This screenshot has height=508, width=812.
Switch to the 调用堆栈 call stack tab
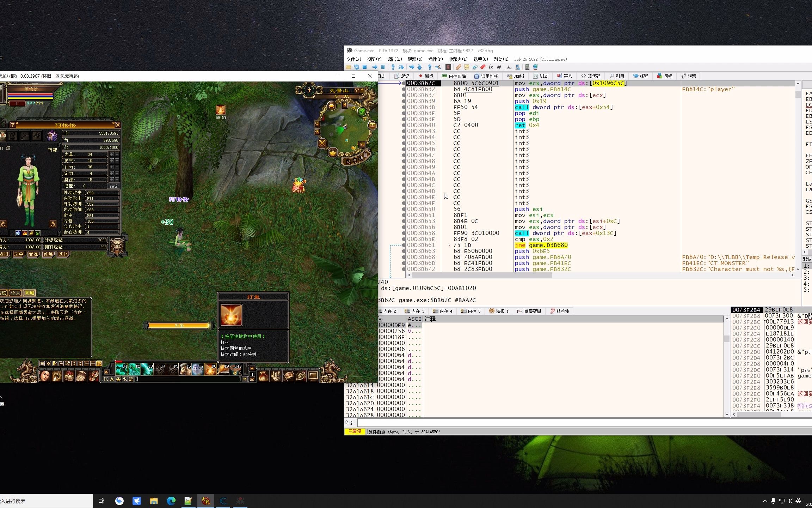[x=486, y=76]
